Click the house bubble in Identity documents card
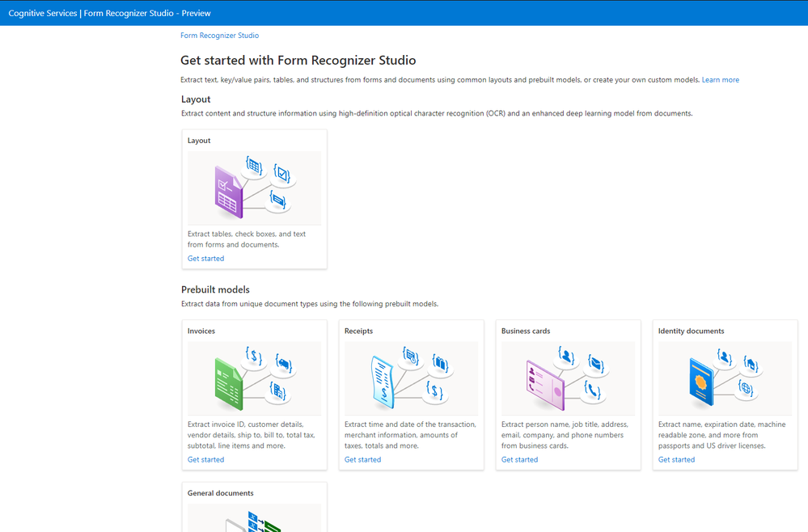The height and width of the screenshot is (532, 808). 751,365
